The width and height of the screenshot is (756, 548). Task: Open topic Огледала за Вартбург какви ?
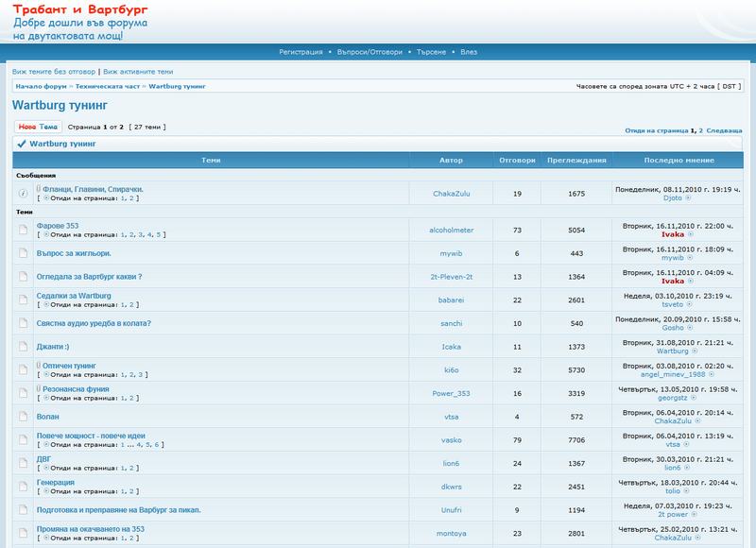(89, 277)
